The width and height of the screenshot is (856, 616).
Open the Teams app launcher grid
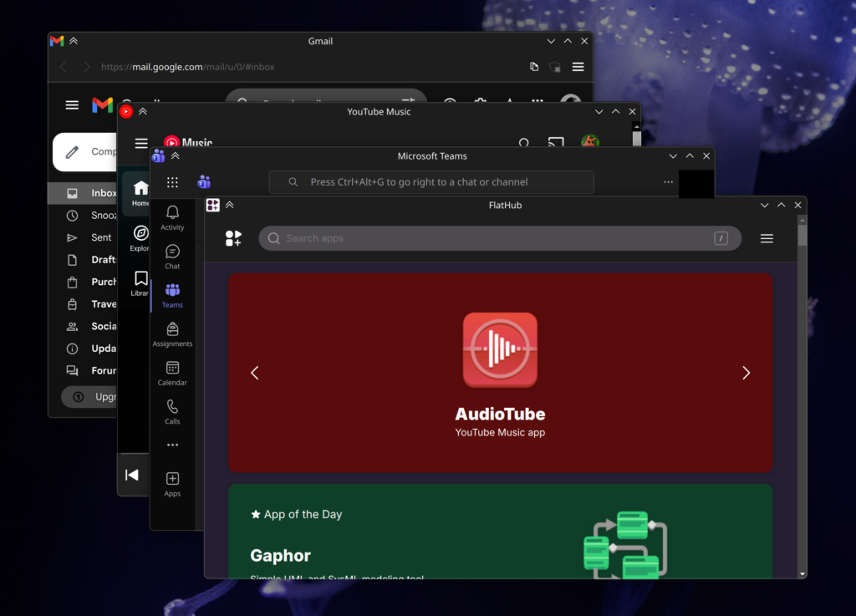click(x=172, y=182)
